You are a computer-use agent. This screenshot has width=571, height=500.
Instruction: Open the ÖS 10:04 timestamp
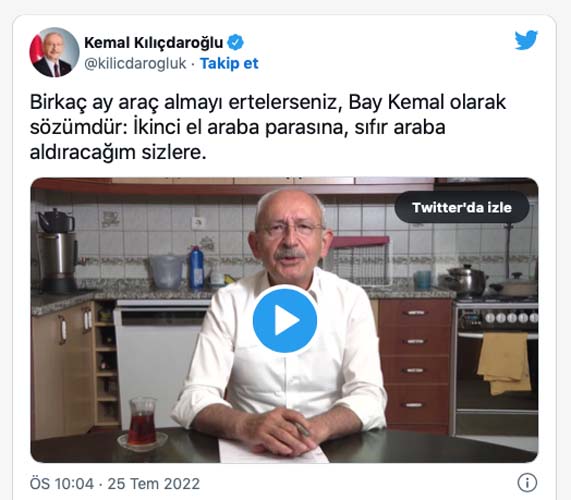click(62, 484)
